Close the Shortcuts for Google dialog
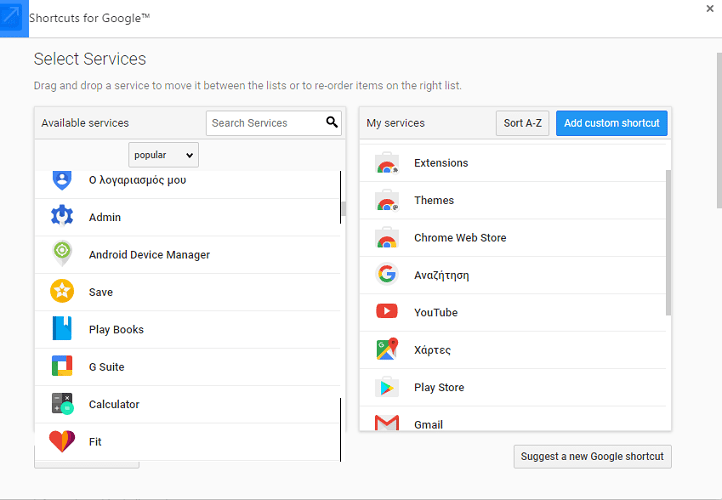This screenshot has width=722, height=500. coord(710,8)
